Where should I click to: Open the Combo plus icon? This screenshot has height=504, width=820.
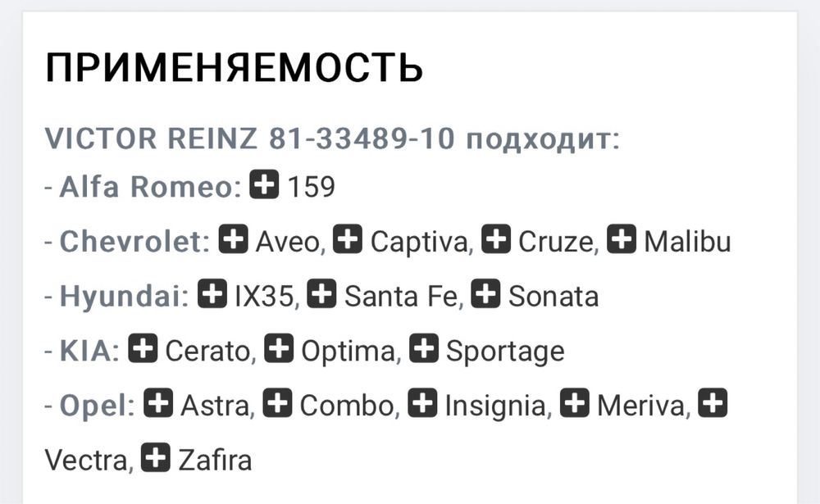click(278, 404)
